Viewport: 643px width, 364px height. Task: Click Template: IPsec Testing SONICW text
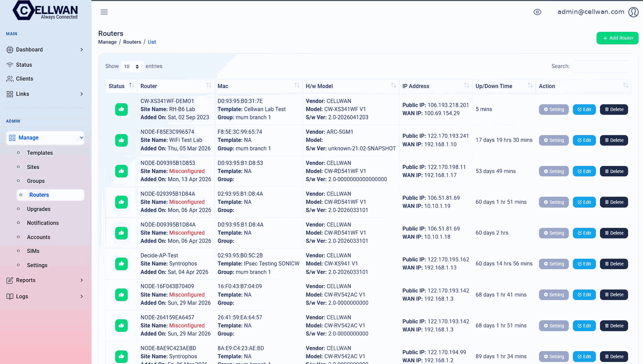pyautogui.click(x=258, y=264)
